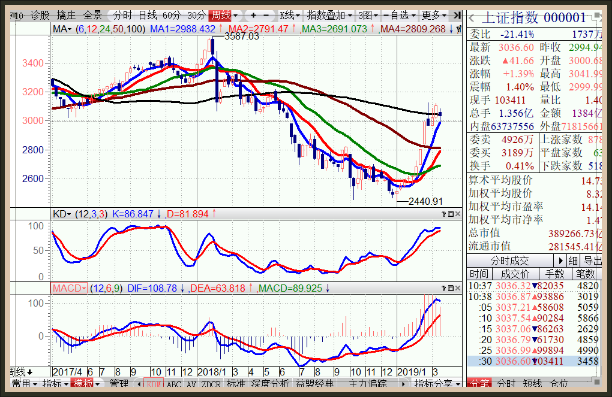612x397 pixels.
Task: Select the ABC indicator tab
Action: tap(174, 384)
